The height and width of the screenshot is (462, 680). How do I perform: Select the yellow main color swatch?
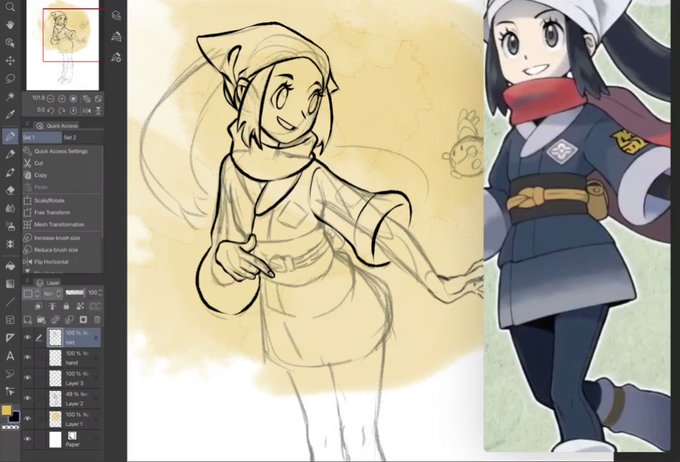tap(6, 410)
